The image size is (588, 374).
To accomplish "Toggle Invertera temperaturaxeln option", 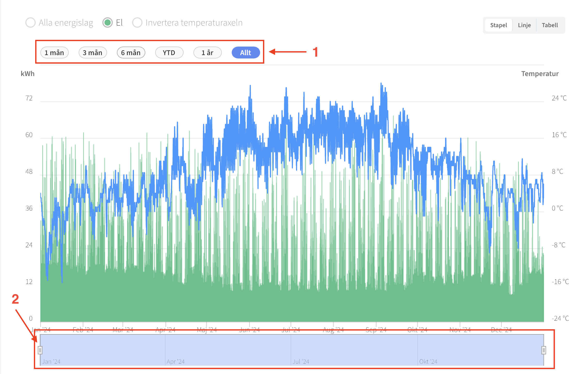I will coord(137,23).
